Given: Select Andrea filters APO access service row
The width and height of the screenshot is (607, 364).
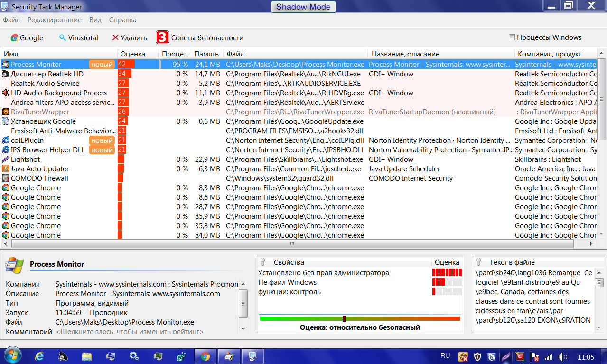Looking at the screenshot, I should point(299,102).
